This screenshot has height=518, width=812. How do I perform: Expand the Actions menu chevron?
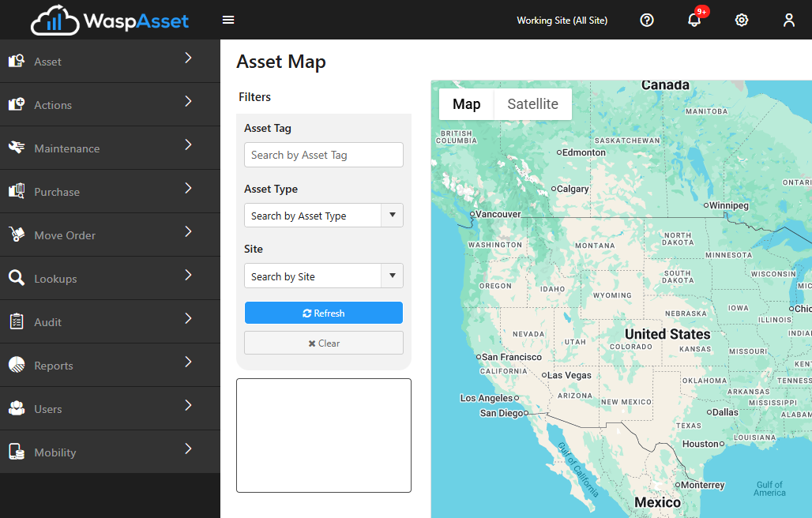click(189, 101)
